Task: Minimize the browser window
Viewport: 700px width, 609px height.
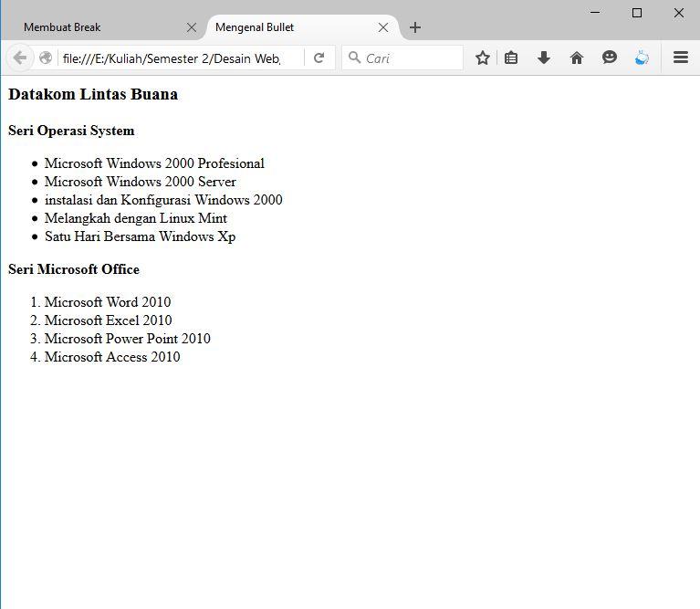Action: 595,13
